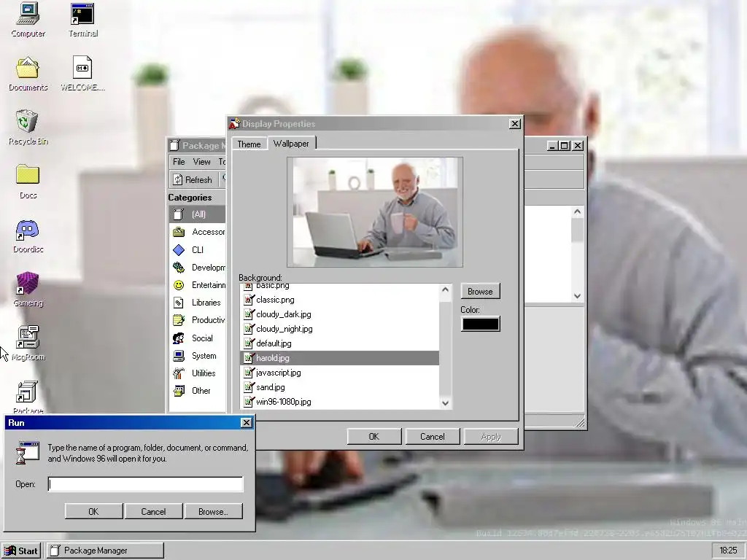Pick win96-1080p.jpg wallpaper
747x560 pixels.
click(x=340, y=402)
